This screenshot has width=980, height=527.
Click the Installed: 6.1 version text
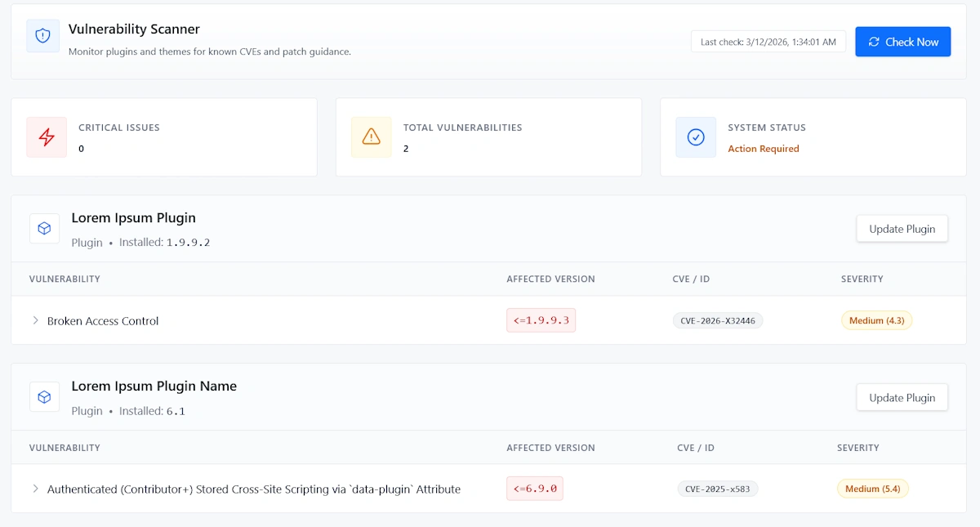click(153, 411)
